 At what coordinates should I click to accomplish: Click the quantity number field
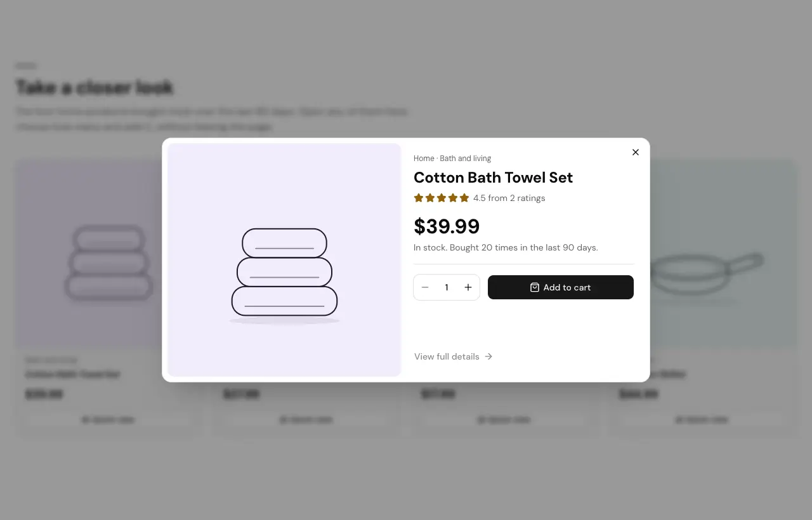447,287
